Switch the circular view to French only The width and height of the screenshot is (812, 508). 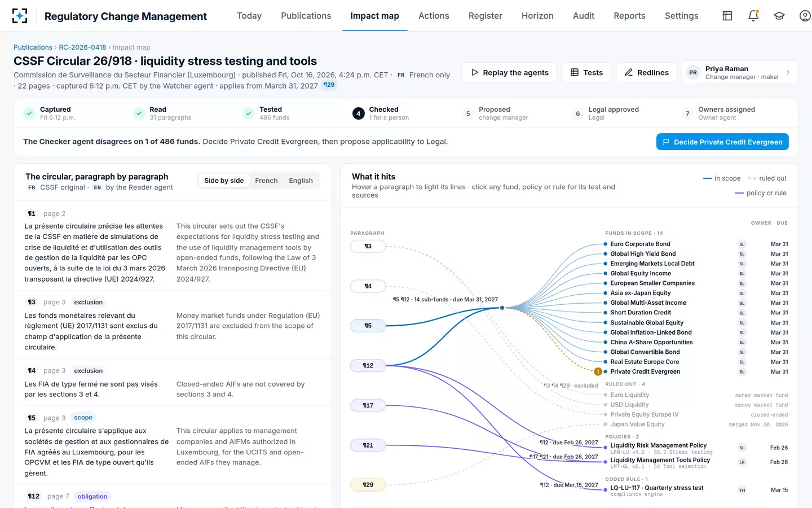tap(266, 181)
